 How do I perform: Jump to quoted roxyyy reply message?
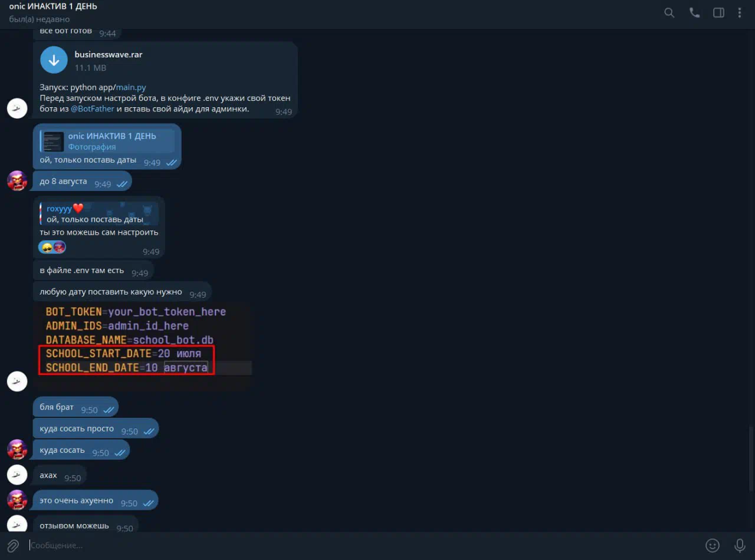99,213
